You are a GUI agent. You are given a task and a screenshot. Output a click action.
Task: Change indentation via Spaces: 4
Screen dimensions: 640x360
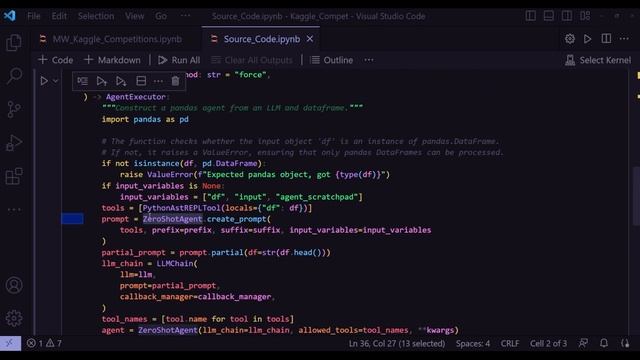click(473, 343)
